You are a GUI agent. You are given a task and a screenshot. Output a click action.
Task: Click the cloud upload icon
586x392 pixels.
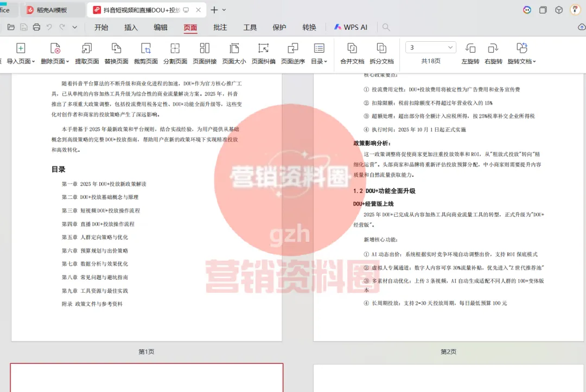click(582, 27)
